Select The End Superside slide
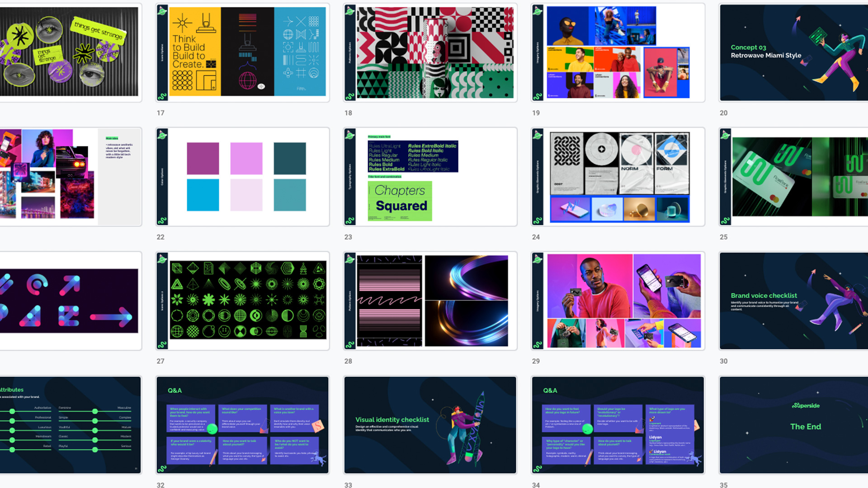The width and height of the screenshot is (868, 488). pyautogui.click(x=793, y=425)
